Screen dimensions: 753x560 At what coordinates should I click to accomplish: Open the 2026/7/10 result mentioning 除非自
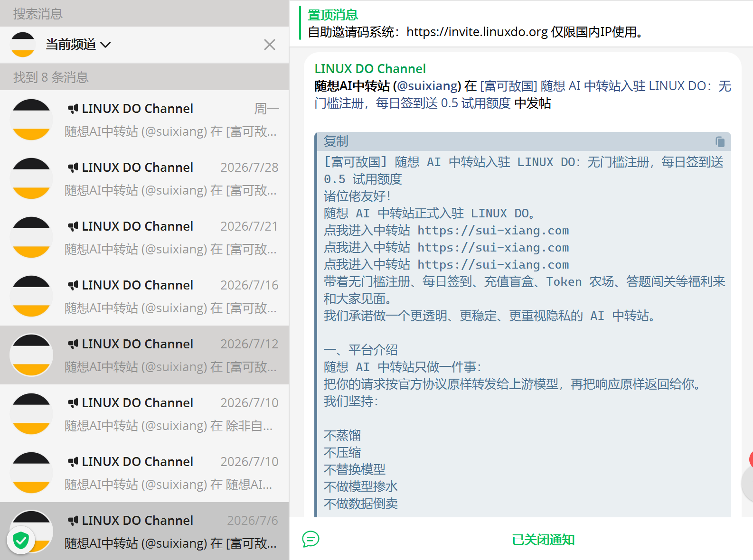[x=144, y=414]
